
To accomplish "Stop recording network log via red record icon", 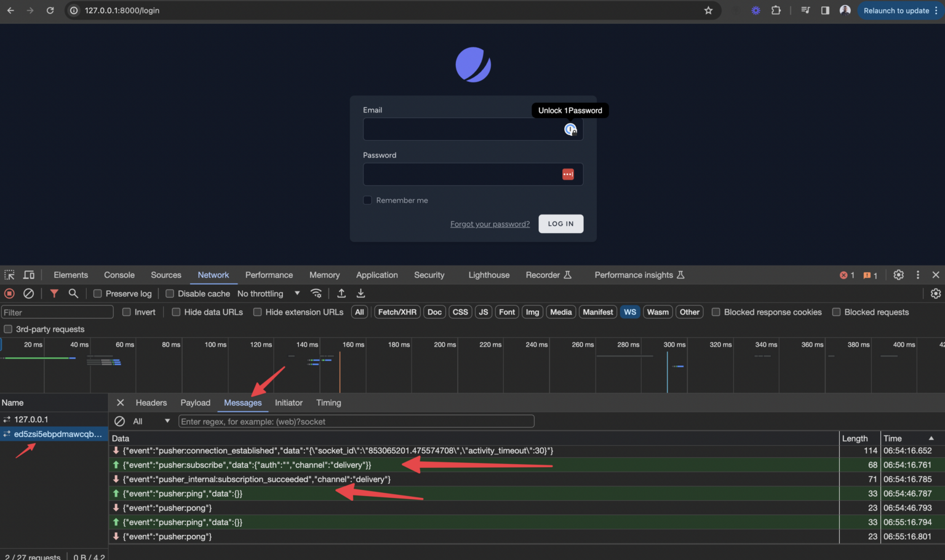I will (x=9, y=293).
